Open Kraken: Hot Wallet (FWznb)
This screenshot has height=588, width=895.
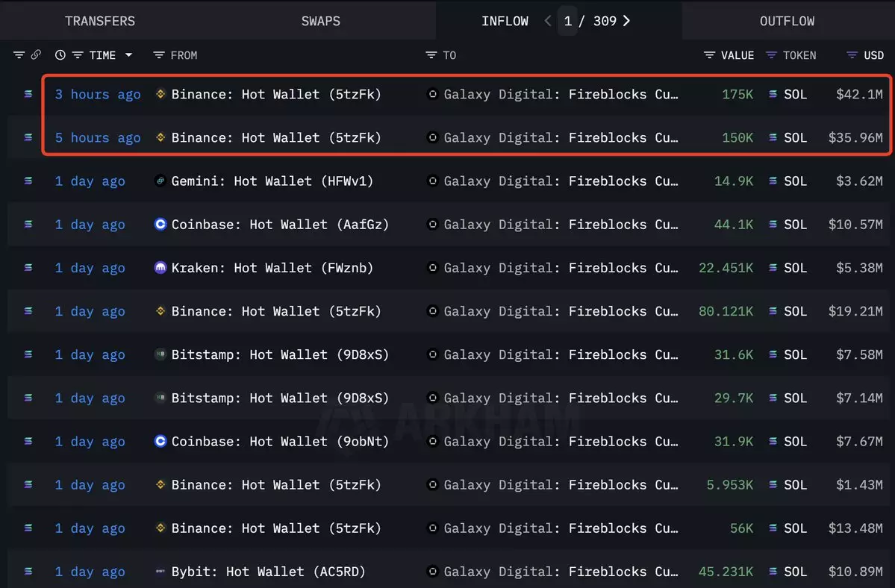272,267
